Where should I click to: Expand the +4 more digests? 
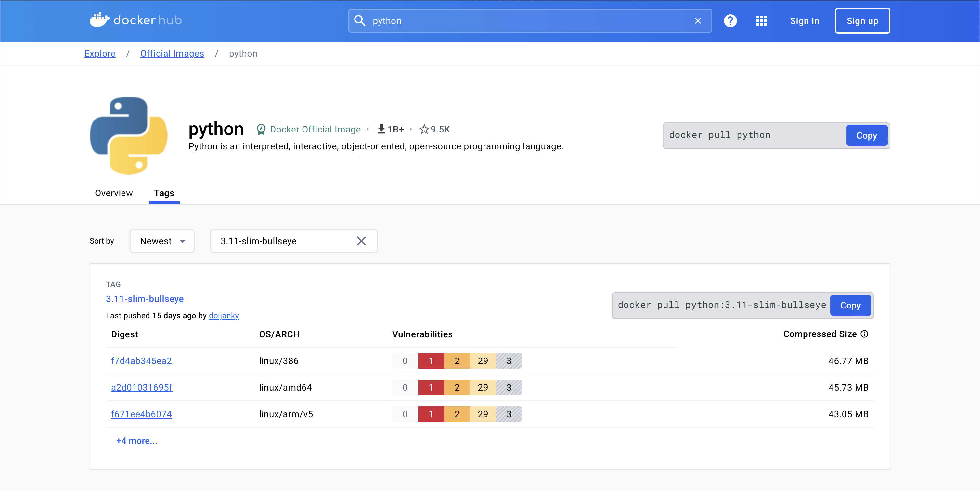136,441
